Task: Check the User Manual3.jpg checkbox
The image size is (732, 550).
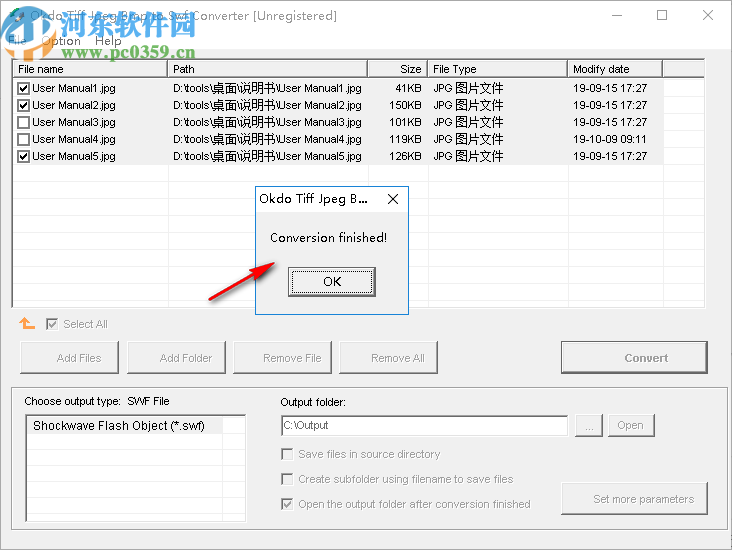Action: tap(23, 122)
